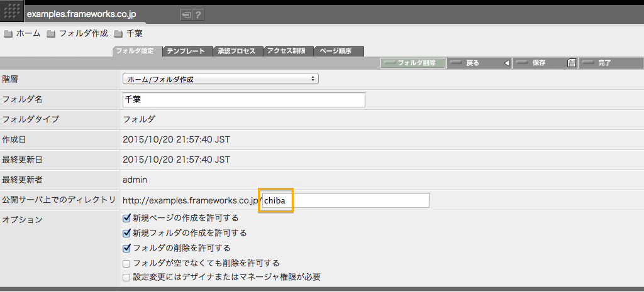Click the folder icon beside ホーム breadcrumb
Viewport: 644px width, 292px height.
point(8,34)
